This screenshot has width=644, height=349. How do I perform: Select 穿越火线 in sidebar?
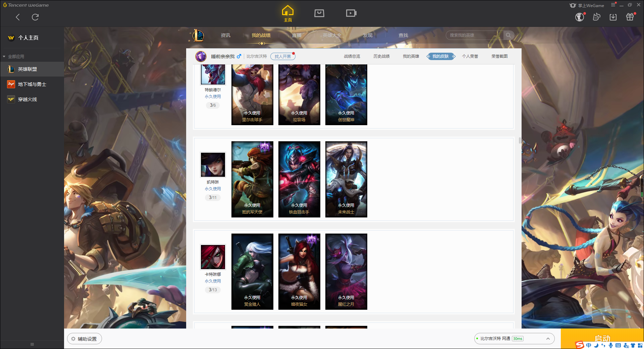pos(32,99)
